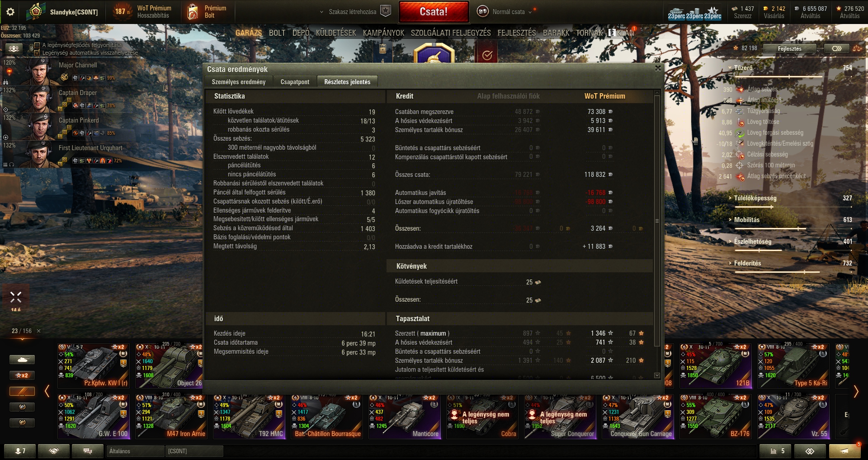Click the clan emblem icon beside KLÁN

click(612, 33)
